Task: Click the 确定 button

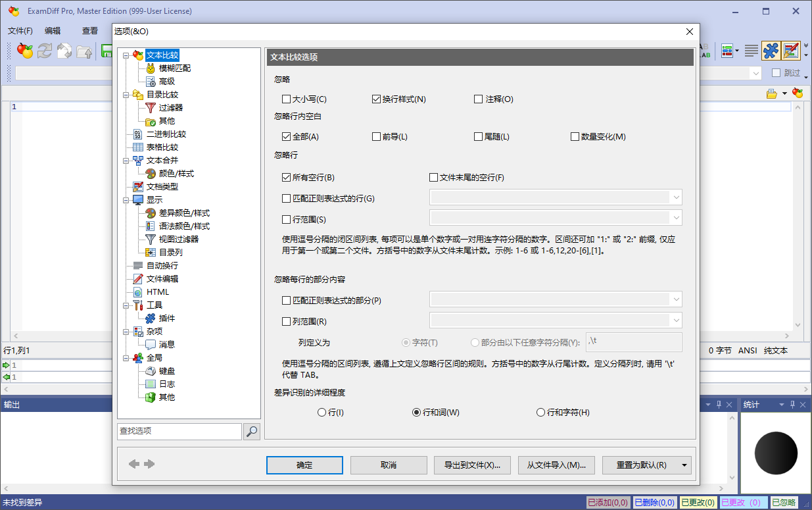Action: pos(304,465)
